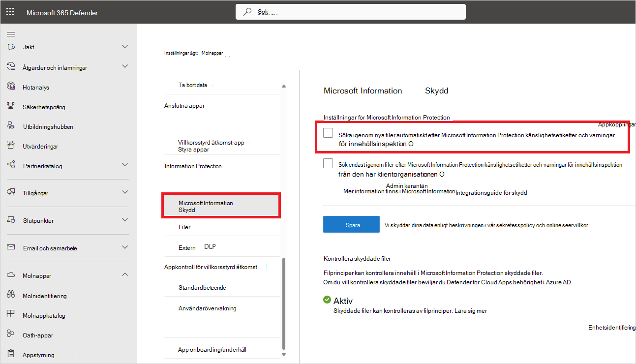Open Molnidentifiering page
636x364 pixels.
tap(44, 296)
